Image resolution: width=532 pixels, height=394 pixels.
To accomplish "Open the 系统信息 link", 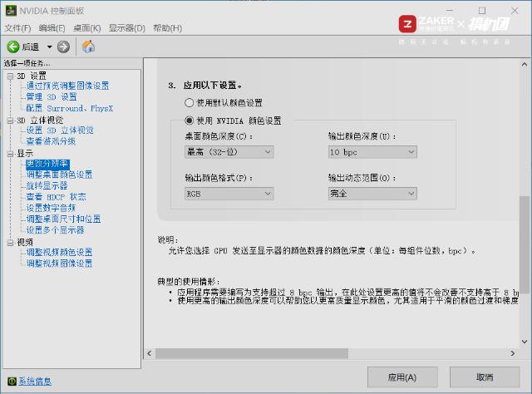I will [35, 382].
